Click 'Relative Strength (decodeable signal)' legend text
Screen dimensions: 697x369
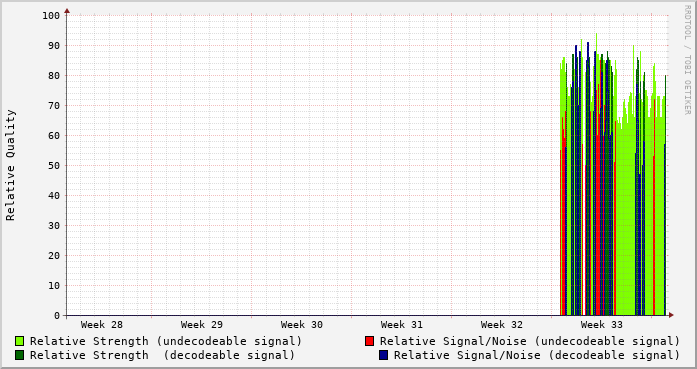tap(162, 355)
